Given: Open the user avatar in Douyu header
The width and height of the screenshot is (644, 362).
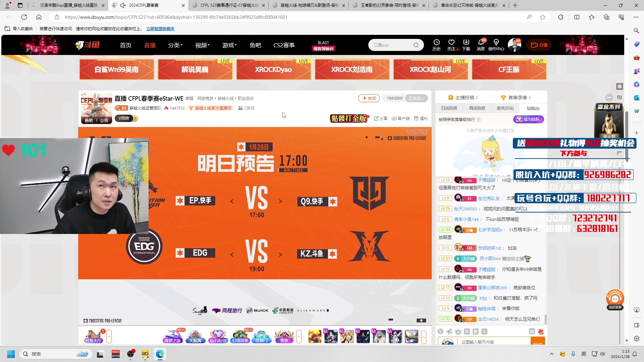Looking at the screenshot, I should (x=514, y=45).
